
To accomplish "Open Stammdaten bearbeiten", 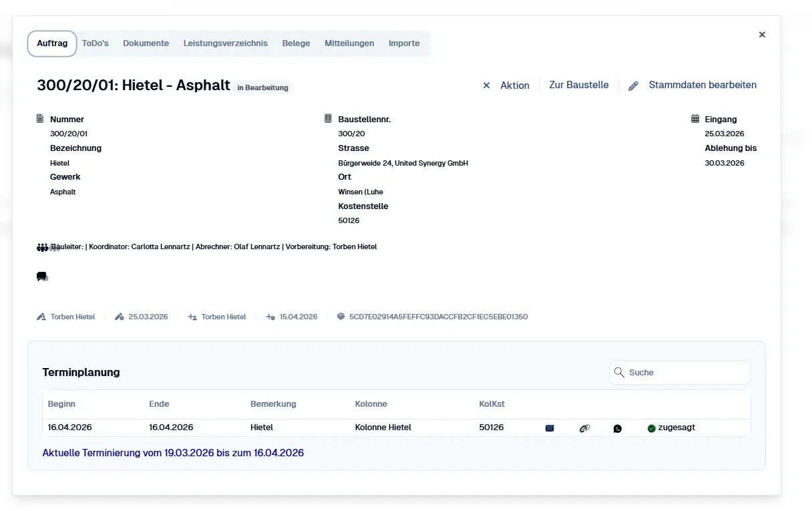I will 702,85.
